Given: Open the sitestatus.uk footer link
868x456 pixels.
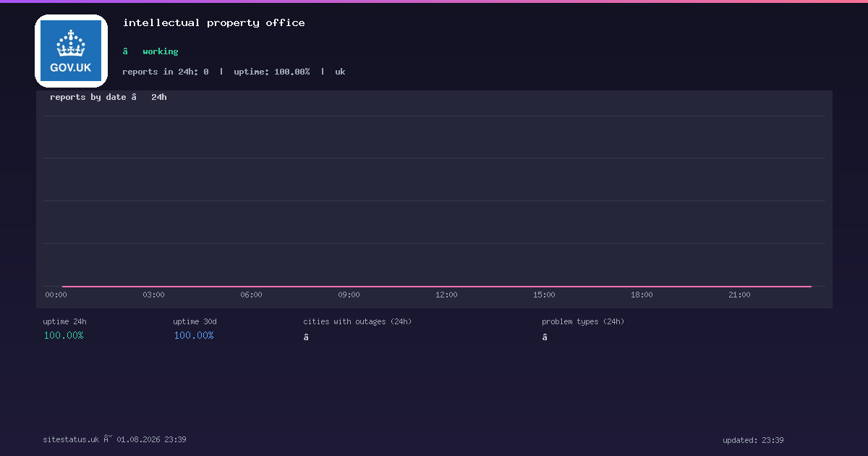Looking at the screenshot, I should click(71, 439).
